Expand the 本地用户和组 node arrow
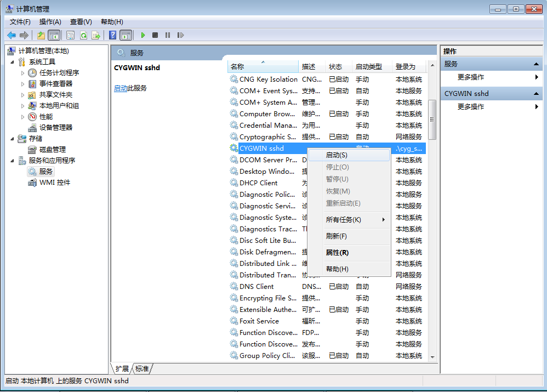 (x=22, y=106)
